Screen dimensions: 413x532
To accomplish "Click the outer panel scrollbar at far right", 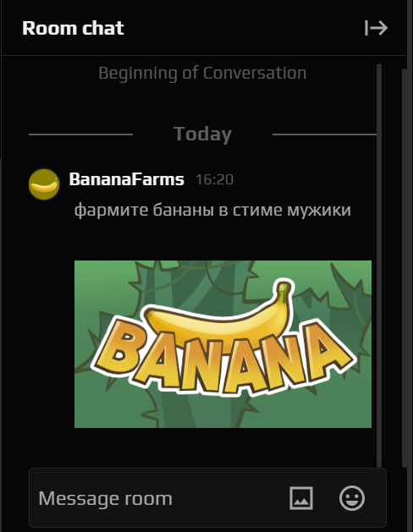I will point(405,268).
